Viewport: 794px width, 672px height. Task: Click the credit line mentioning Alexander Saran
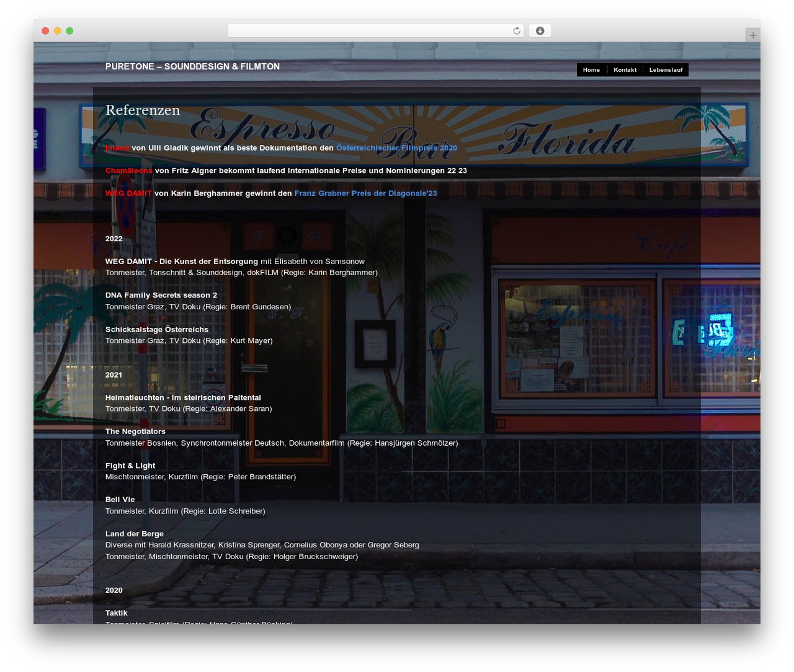coord(189,409)
